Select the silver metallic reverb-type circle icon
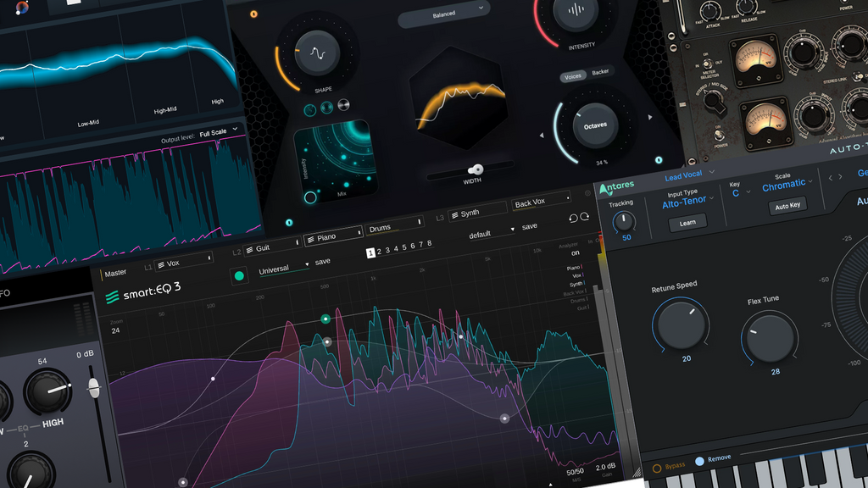Viewport: 868px width, 488px height. tap(344, 104)
